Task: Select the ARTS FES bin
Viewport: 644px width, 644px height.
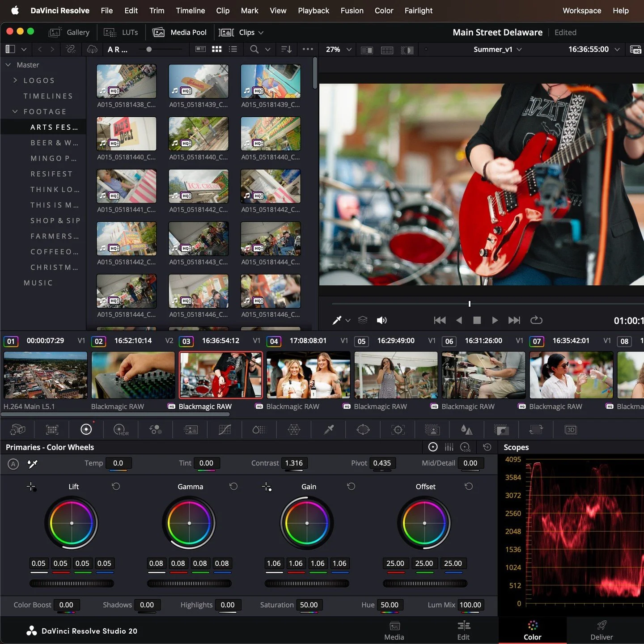Action: [43, 127]
